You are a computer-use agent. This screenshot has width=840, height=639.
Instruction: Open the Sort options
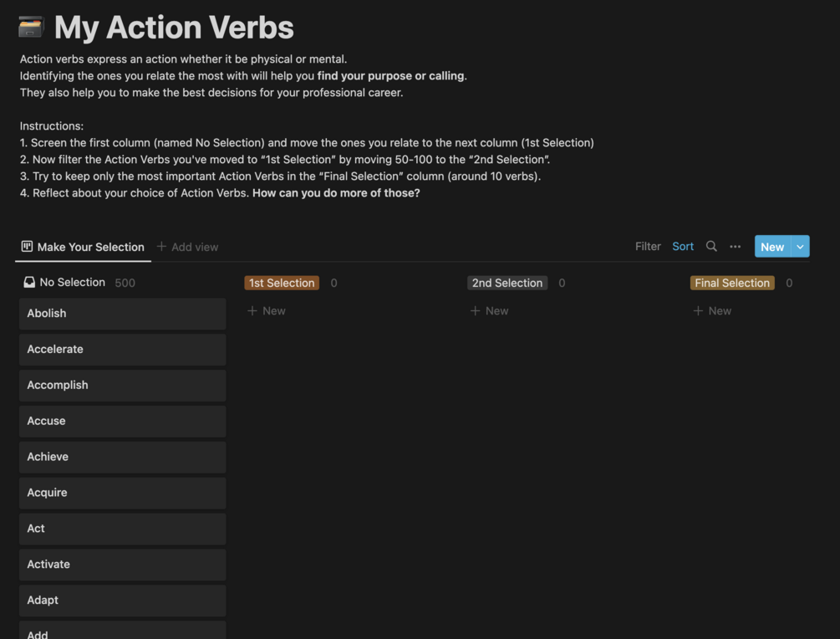(682, 246)
